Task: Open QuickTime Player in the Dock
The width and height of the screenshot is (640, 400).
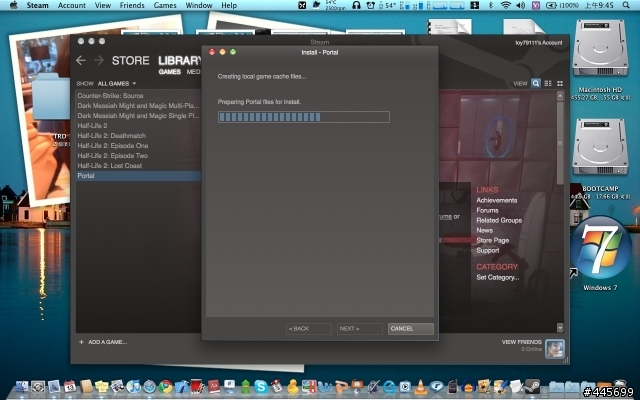Action: coord(389,387)
